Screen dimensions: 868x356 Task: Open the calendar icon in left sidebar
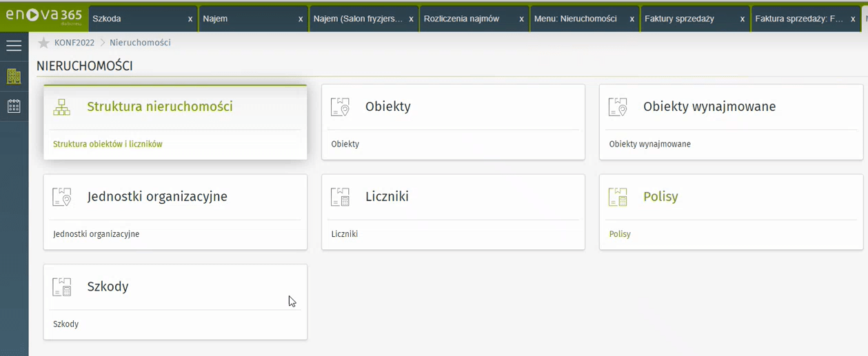click(14, 106)
